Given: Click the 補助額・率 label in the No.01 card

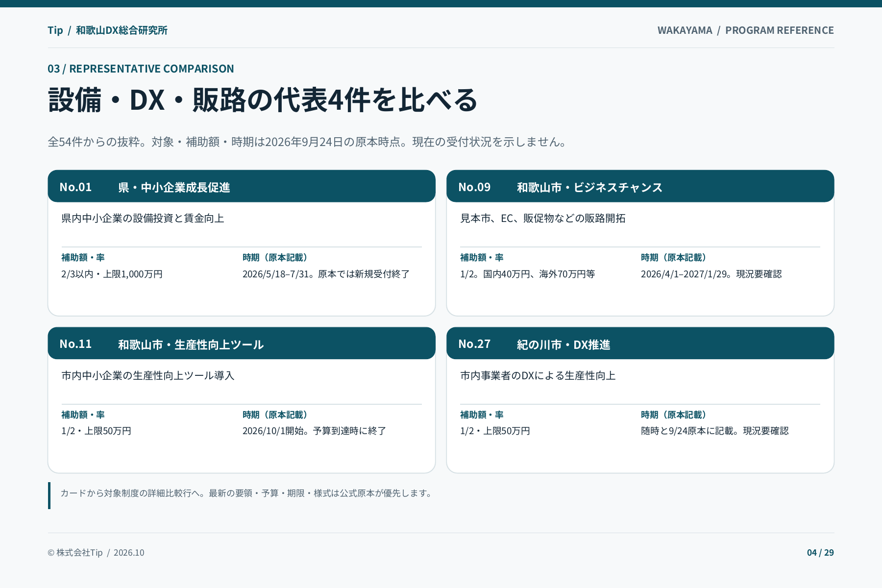Looking at the screenshot, I should click(x=83, y=258).
